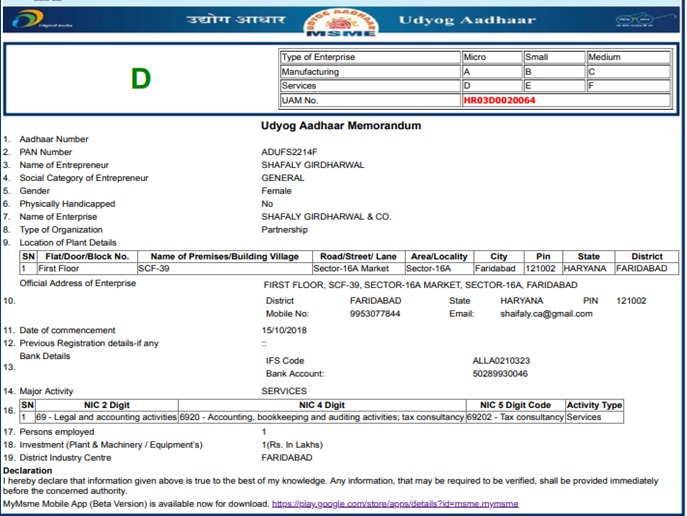Click the FARIDABAD district table cell
Viewport: 687px width, 516px height.
tap(647, 269)
